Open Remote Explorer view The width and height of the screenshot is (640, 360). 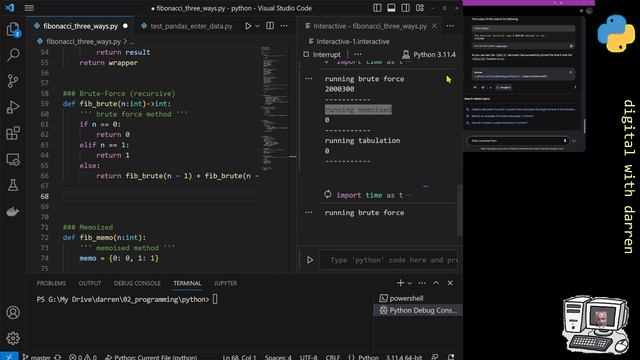(13, 160)
